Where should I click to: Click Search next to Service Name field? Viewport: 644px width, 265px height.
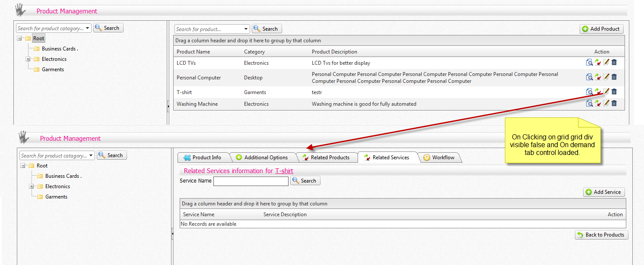[x=305, y=181]
